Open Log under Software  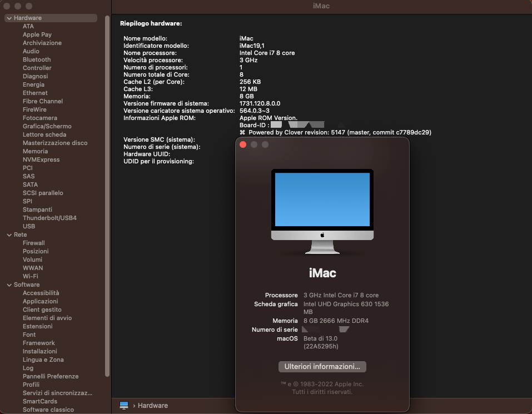tap(28, 368)
